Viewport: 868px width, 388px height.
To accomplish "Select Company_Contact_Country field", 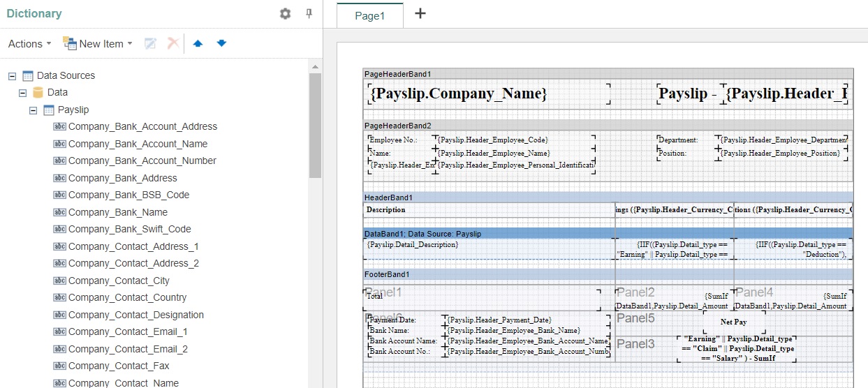I will click(x=127, y=297).
